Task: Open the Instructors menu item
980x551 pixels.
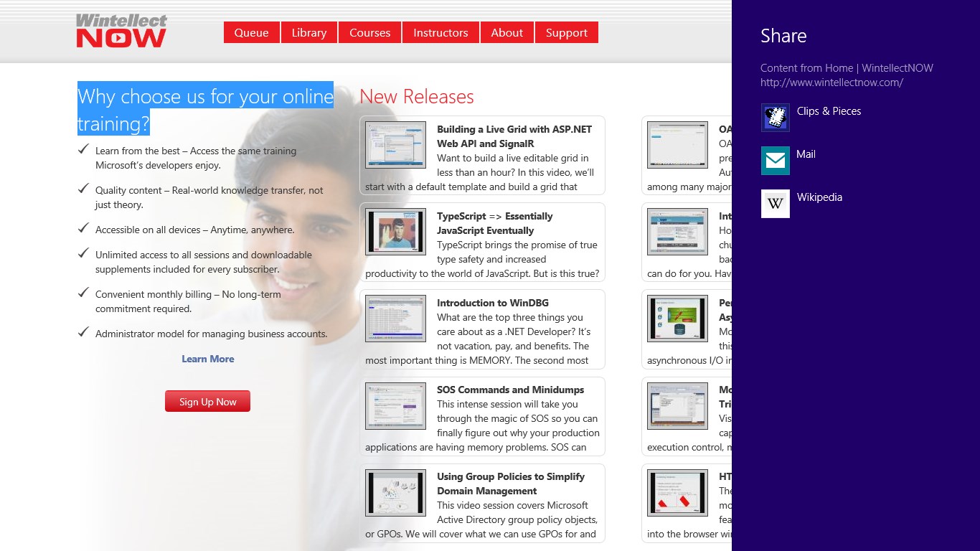Action: point(440,32)
